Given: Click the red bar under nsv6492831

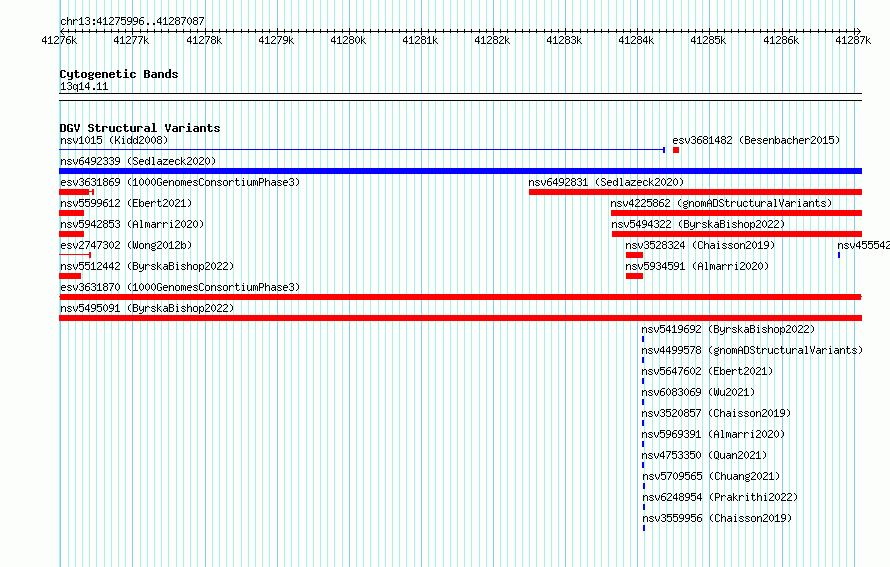Looking at the screenshot, I should pos(695,192).
